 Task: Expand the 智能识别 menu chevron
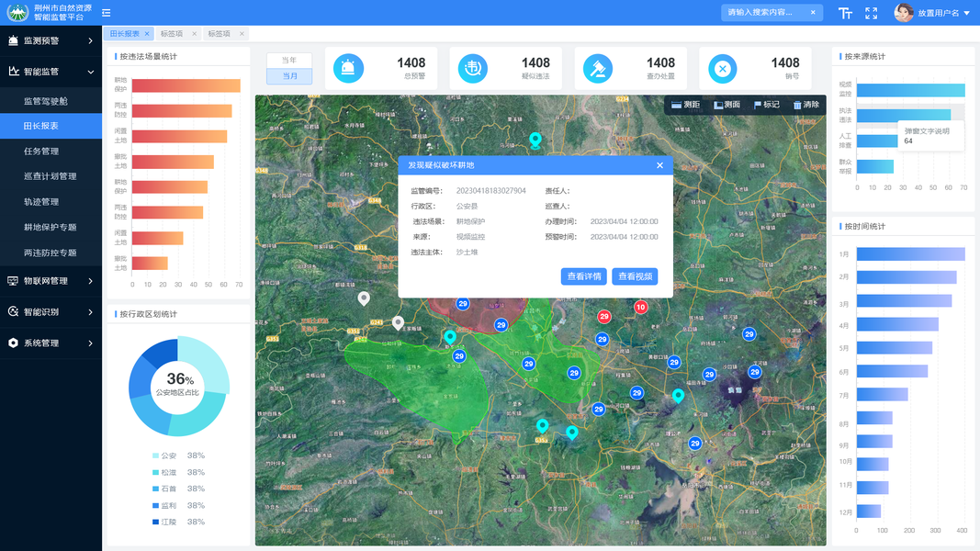(x=91, y=312)
